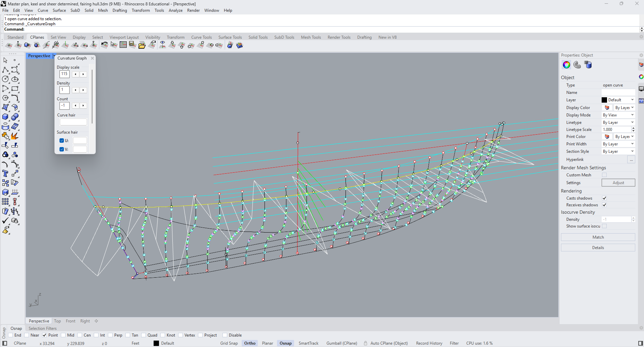Click the save CPlane floppy disk icon
This screenshot has width=644, height=347.
(133, 45)
